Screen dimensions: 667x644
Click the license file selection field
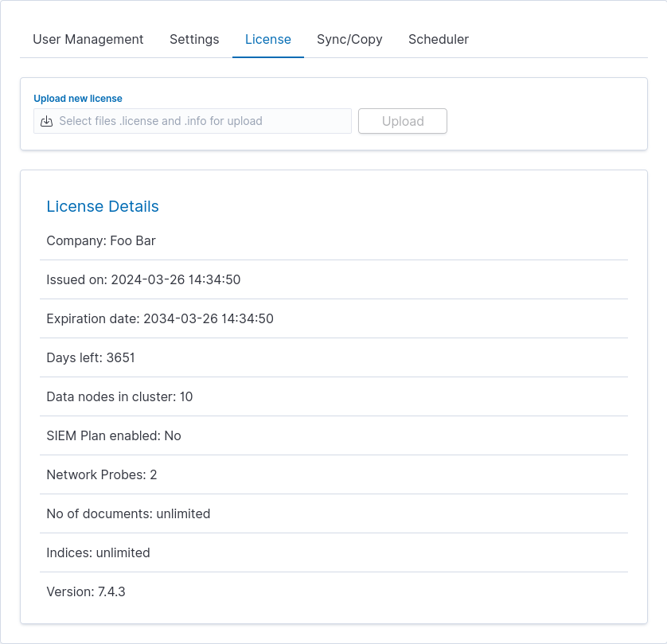(x=193, y=121)
